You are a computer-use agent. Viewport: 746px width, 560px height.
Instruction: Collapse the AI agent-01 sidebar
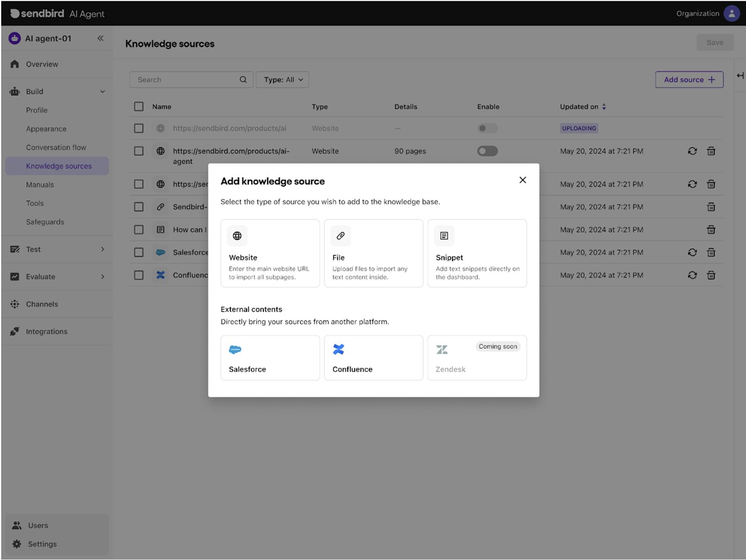point(100,39)
